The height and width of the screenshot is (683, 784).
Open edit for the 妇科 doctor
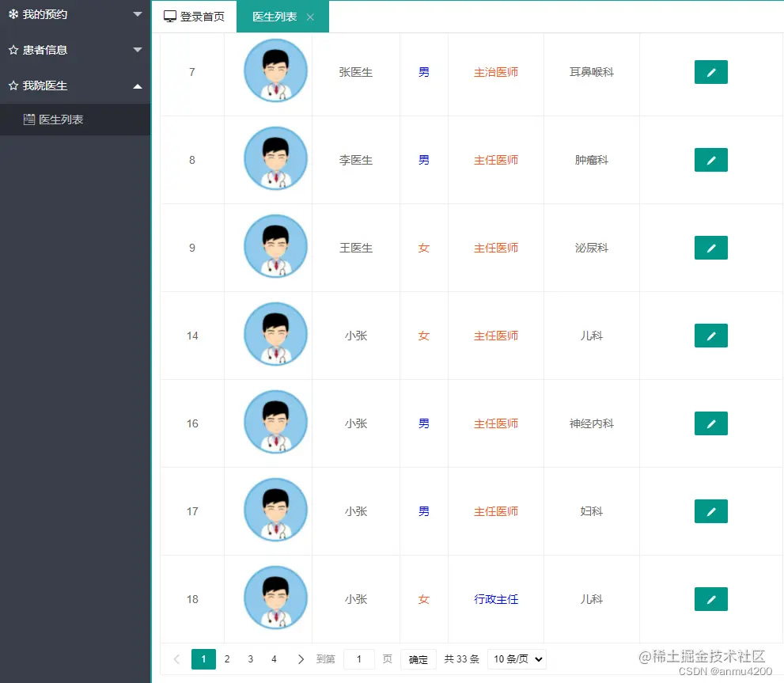click(710, 511)
